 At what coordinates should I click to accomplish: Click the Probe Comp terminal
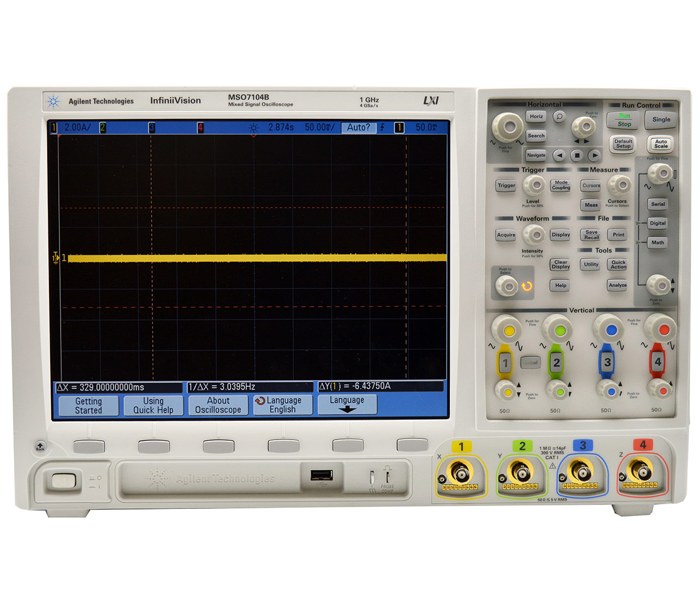pyautogui.click(x=387, y=476)
